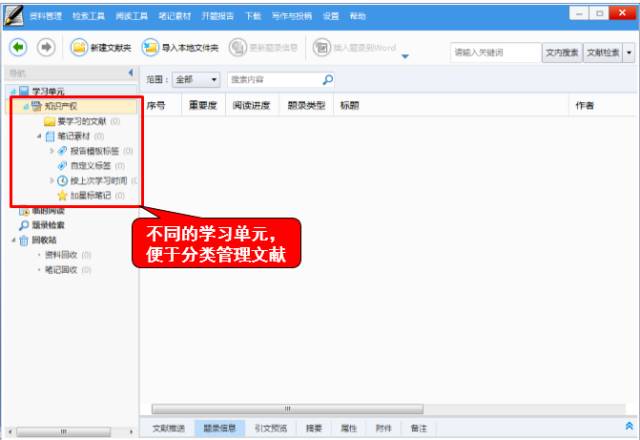The image size is (640, 440).
Task: Switch to the 文献推送 tab
Action: [168, 428]
